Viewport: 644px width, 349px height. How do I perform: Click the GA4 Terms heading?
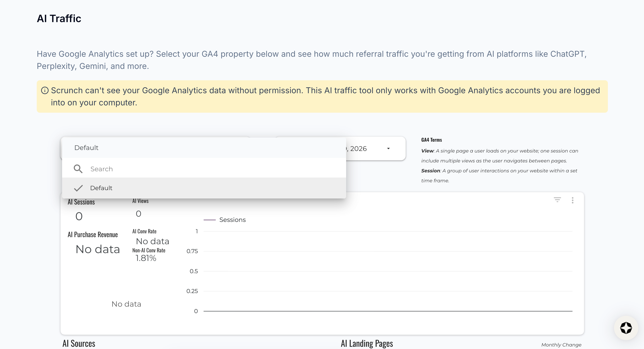point(432,140)
